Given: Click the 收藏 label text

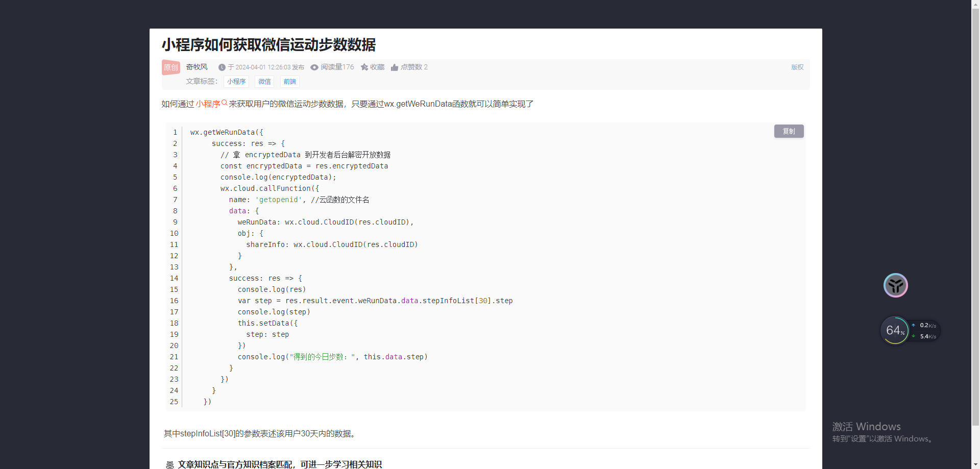Looking at the screenshot, I should pyautogui.click(x=377, y=67).
